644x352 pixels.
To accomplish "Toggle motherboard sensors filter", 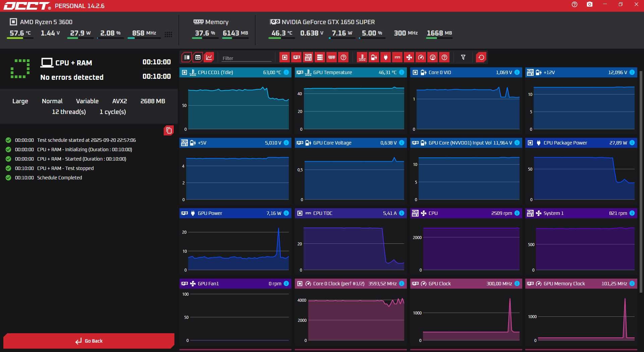I will pyautogui.click(x=308, y=57).
